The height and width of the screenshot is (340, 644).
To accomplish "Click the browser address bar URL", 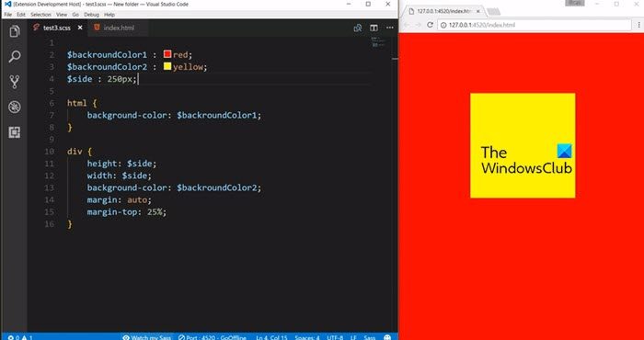I will [481, 25].
